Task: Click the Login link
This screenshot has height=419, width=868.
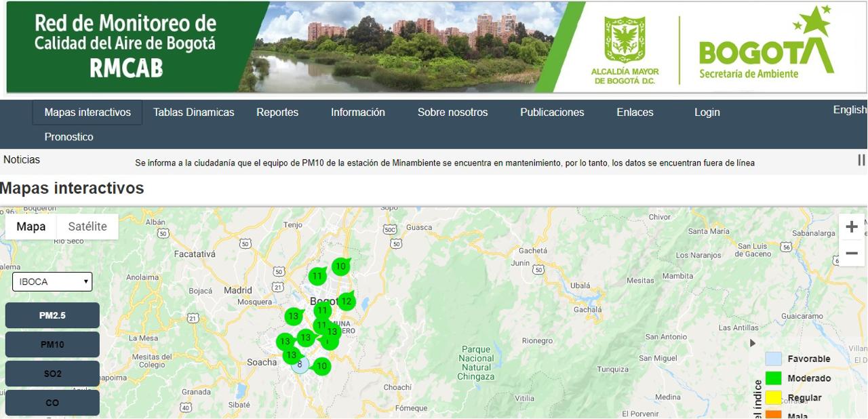Action: 707,113
